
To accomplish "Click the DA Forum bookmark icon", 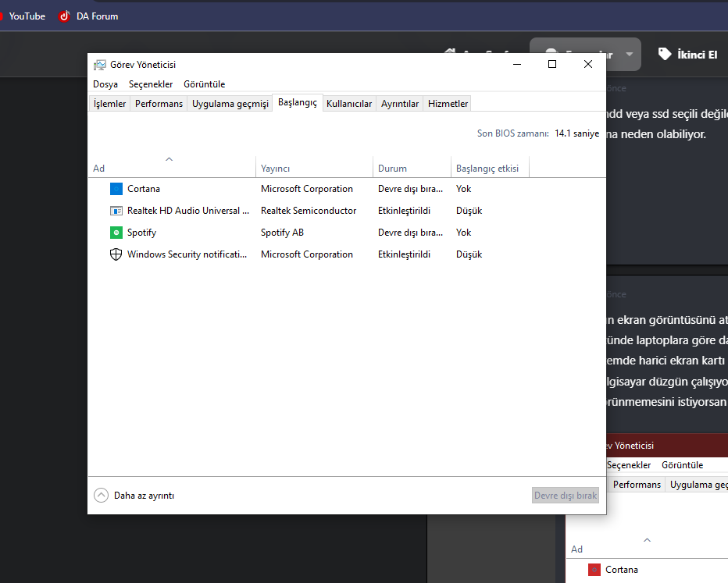I will click(64, 16).
